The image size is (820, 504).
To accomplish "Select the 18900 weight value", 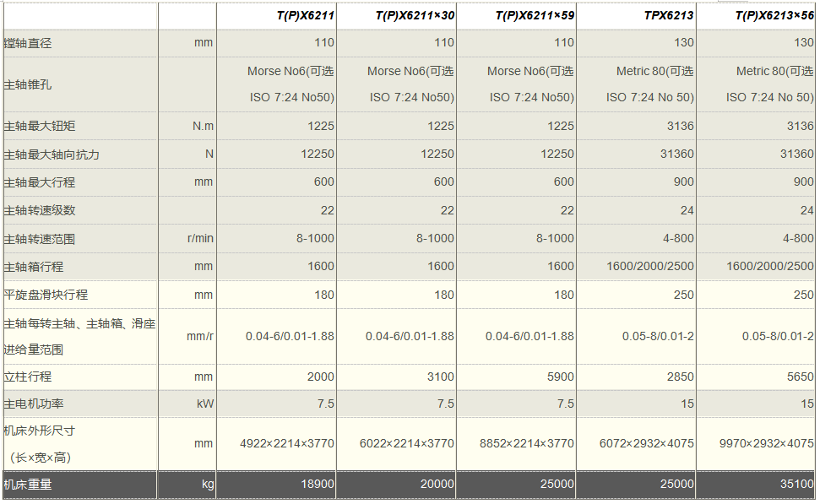I will coord(318,485).
